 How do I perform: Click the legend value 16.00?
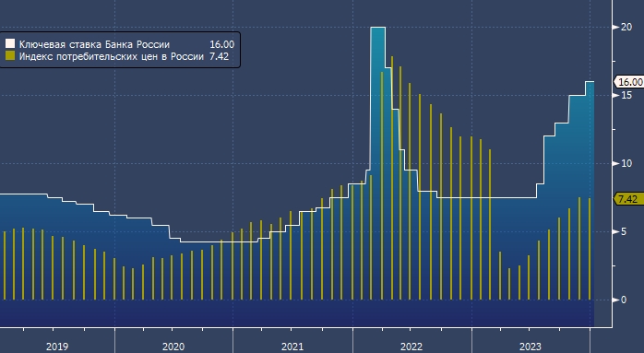point(221,44)
